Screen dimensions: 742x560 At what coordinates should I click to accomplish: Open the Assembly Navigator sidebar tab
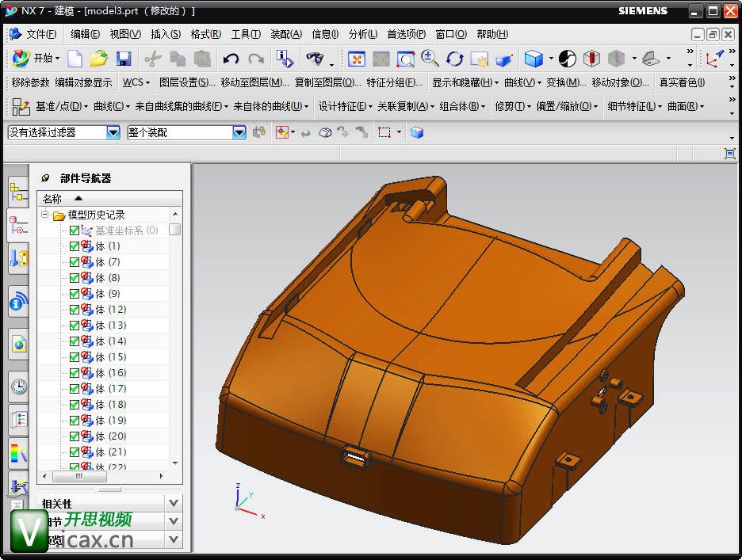(18, 192)
